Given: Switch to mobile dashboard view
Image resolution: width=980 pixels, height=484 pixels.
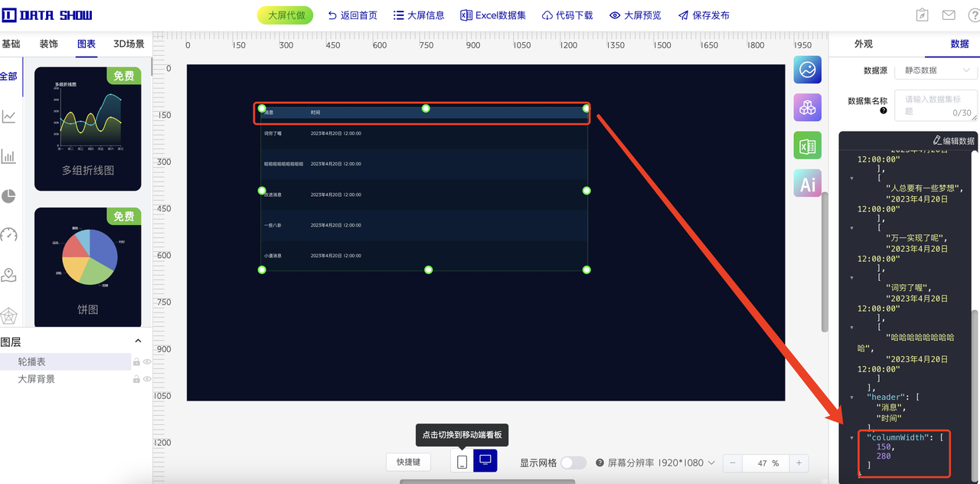Looking at the screenshot, I should tap(462, 462).
